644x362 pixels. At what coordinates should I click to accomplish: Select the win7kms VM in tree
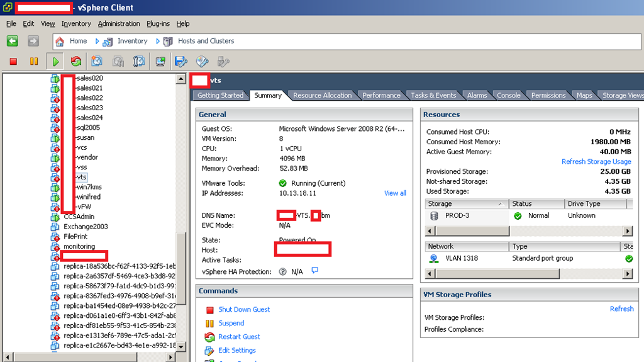click(x=89, y=187)
